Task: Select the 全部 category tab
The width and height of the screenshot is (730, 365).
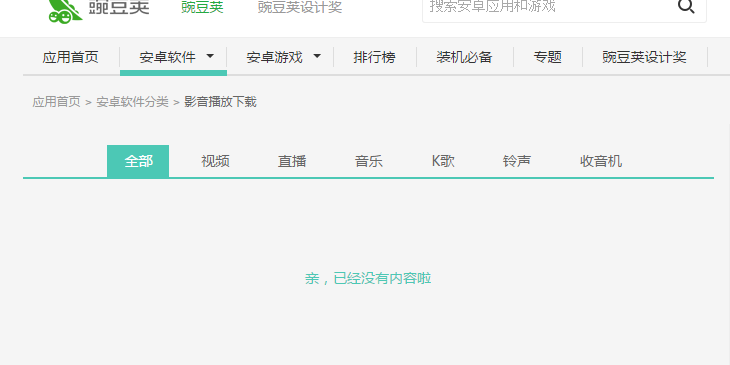Action: point(138,161)
